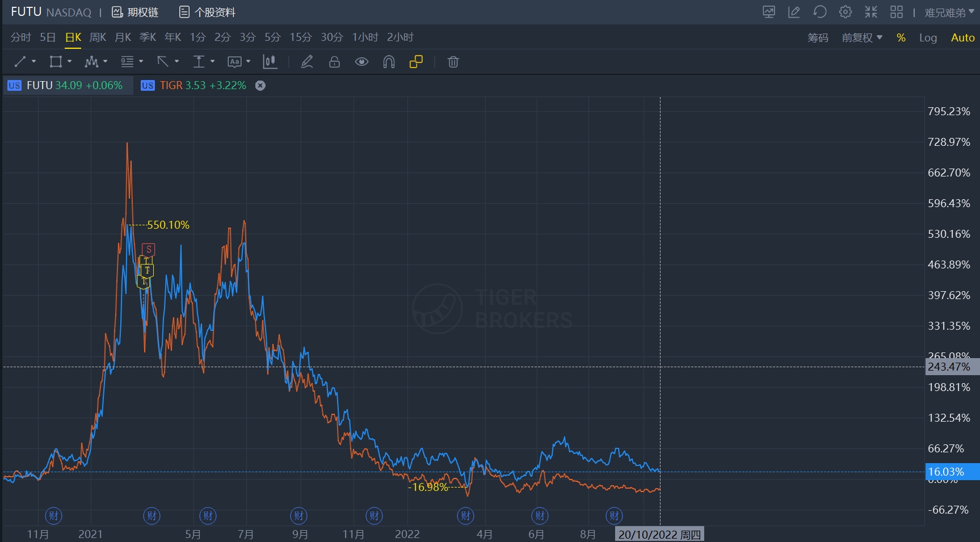This screenshot has height=542, width=980.
Task: Toggle lock on drawings
Action: (334, 61)
